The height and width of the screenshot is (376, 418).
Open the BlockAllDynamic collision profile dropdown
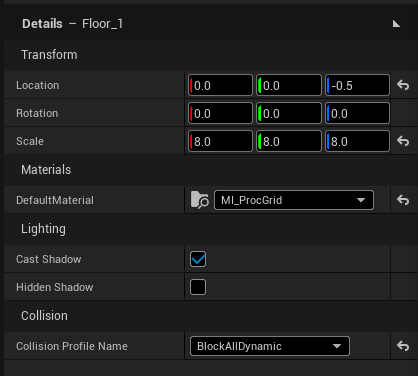click(270, 346)
